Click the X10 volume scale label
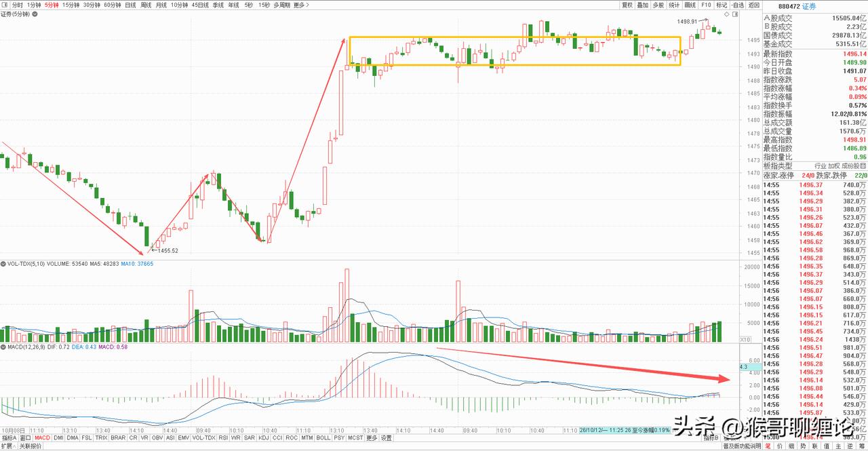This screenshot has width=868, height=451. point(745,339)
